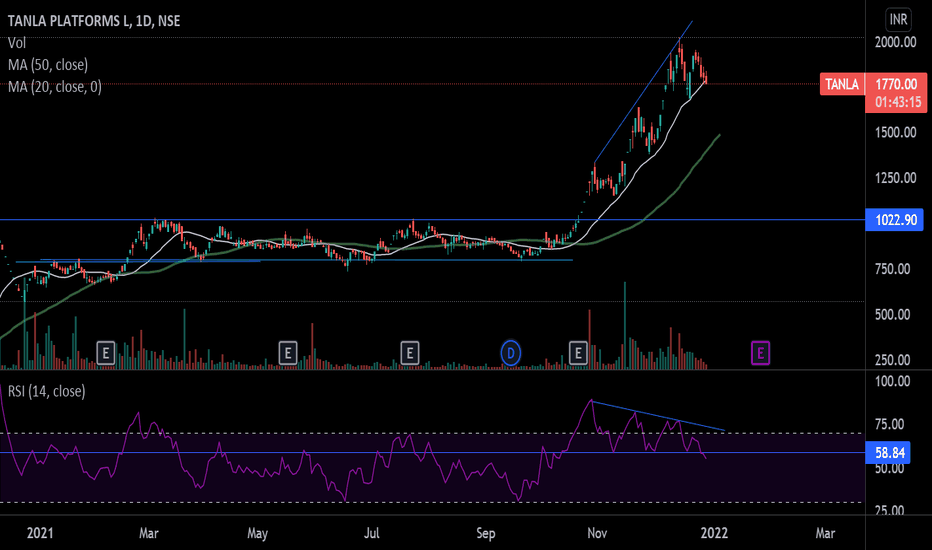Click the E earnings marker before November
The image size is (932, 550).
click(x=578, y=353)
